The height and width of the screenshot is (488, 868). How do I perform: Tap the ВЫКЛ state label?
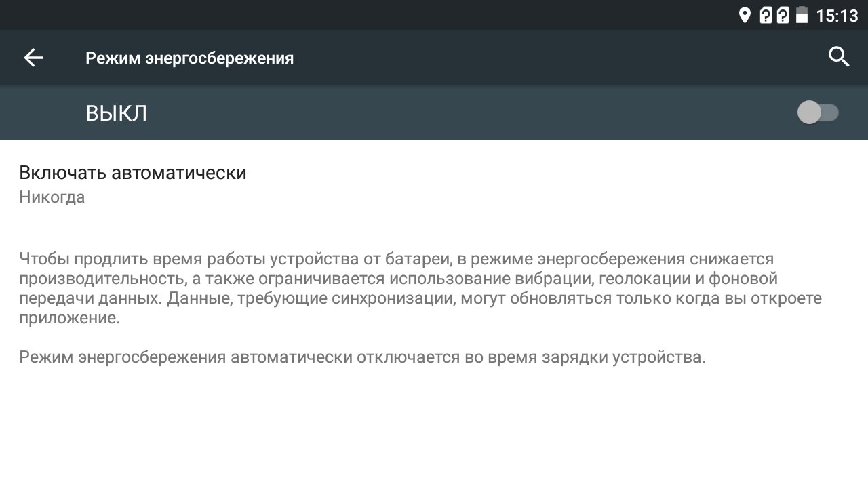tap(116, 113)
